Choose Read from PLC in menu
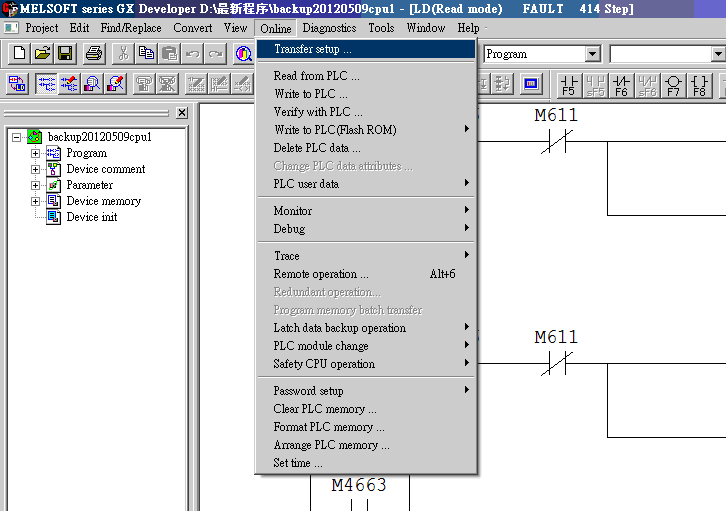Viewport: 726px width, 511px height. [367, 75]
